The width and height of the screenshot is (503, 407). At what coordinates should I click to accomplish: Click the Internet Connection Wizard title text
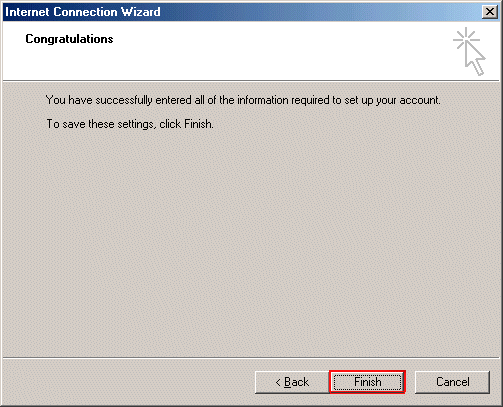(x=83, y=12)
